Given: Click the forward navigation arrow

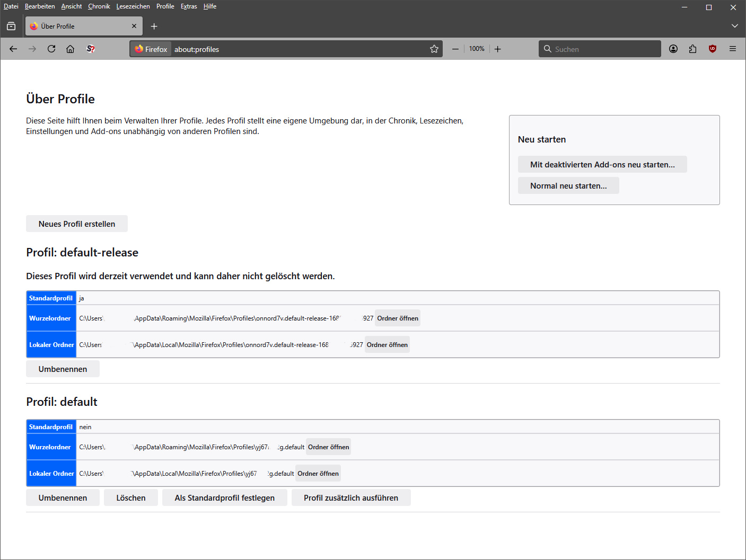Looking at the screenshot, I should point(32,49).
